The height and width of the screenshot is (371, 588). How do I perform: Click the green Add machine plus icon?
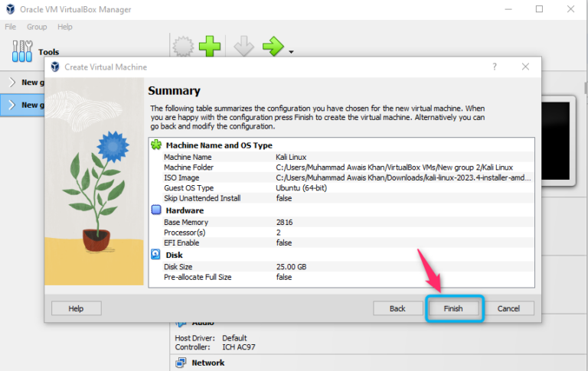[x=211, y=47]
